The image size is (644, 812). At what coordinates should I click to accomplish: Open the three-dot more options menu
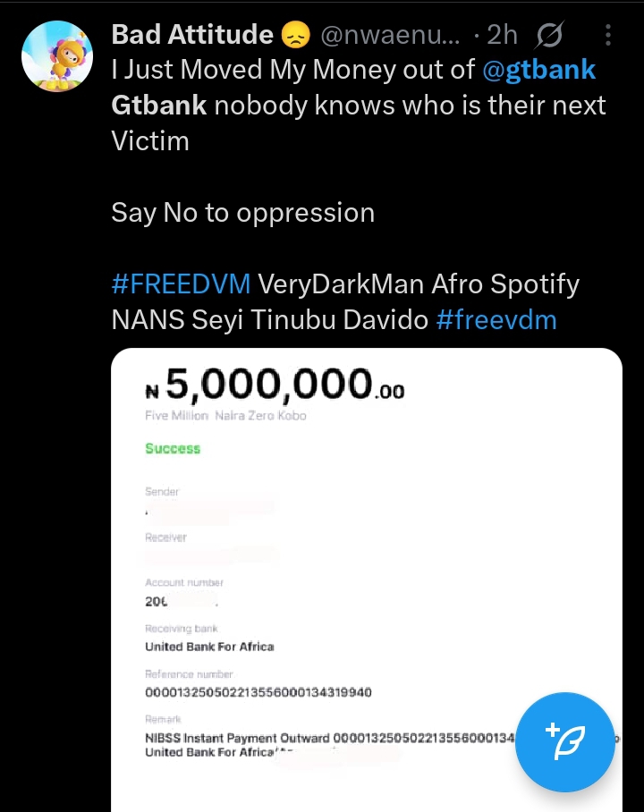608,36
